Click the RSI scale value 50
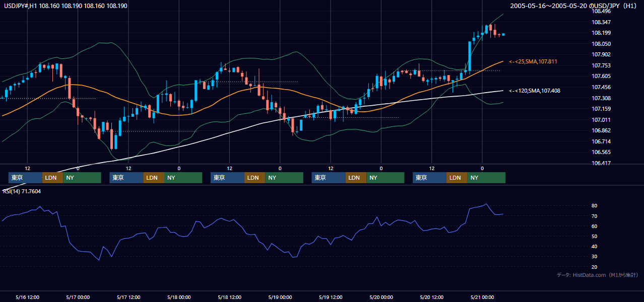The image size is (644, 302). [595, 236]
